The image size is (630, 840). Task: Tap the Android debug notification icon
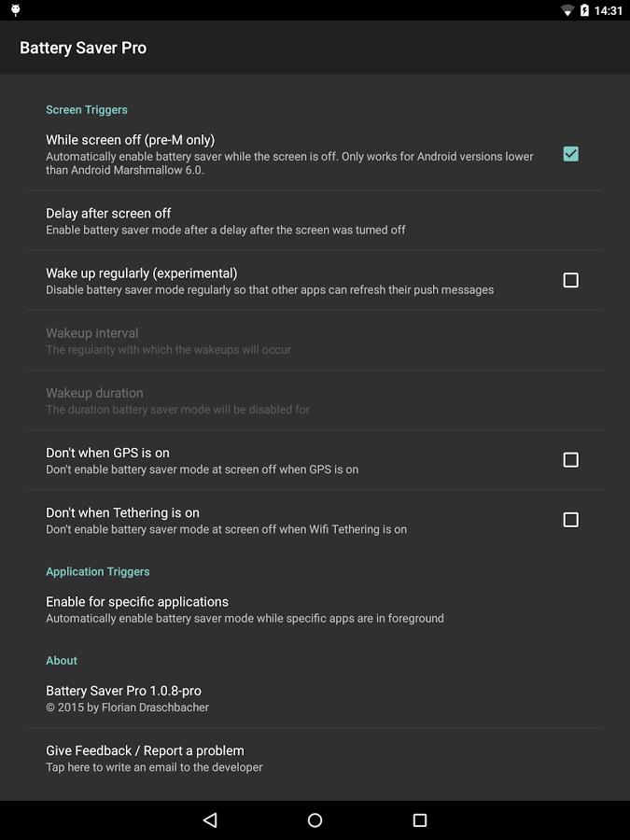pyautogui.click(x=16, y=10)
